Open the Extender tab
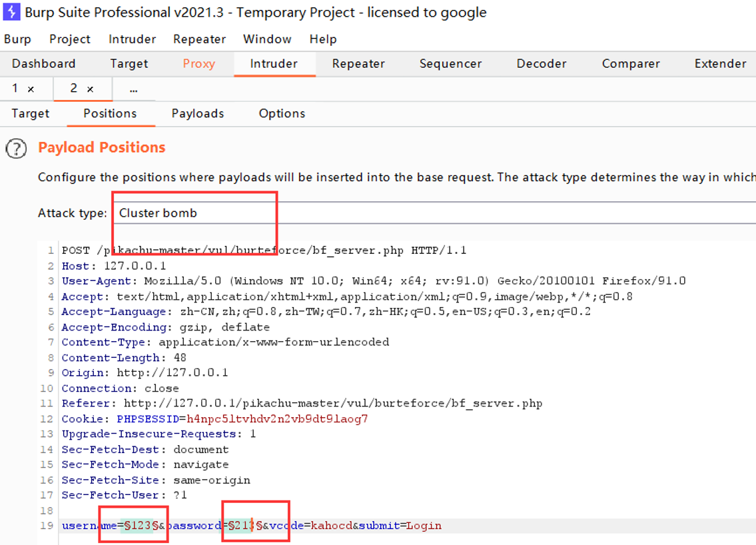The height and width of the screenshot is (545, 756). point(720,64)
